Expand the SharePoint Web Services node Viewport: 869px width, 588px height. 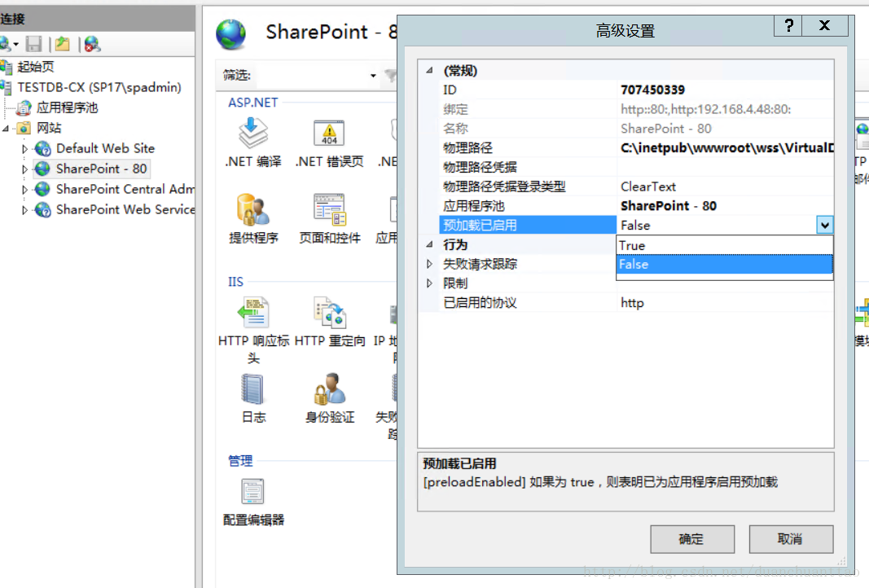(24, 210)
